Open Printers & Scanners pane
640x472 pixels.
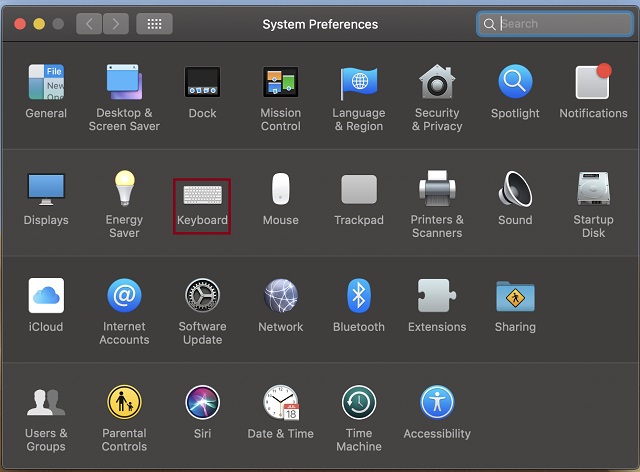[x=437, y=204]
